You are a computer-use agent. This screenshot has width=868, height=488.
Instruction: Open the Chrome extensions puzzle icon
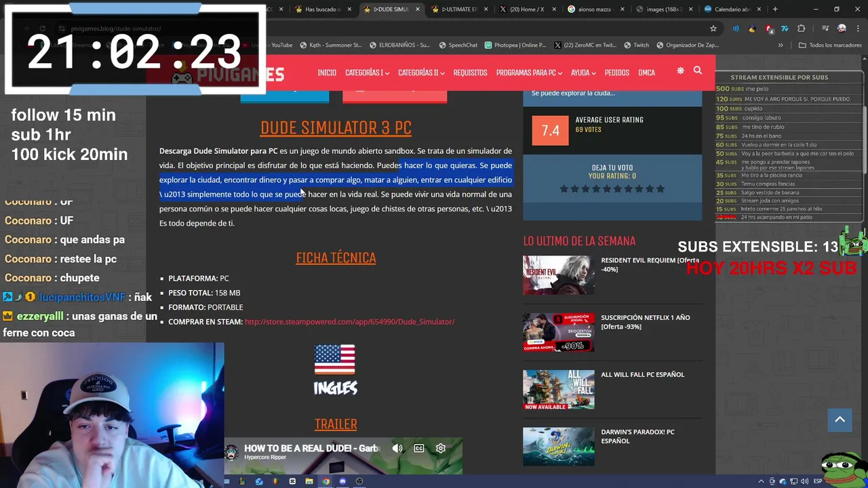pyautogui.click(x=802, y=28)
